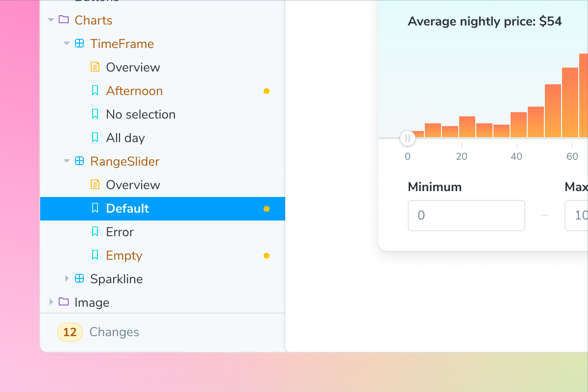Screen dimensions: 588x392
Task: Select the "All day" story
Action: [x=125, y=137]
